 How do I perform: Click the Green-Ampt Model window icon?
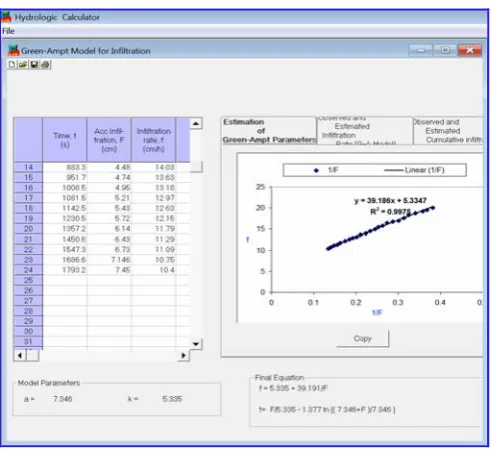tap(14, 50)
